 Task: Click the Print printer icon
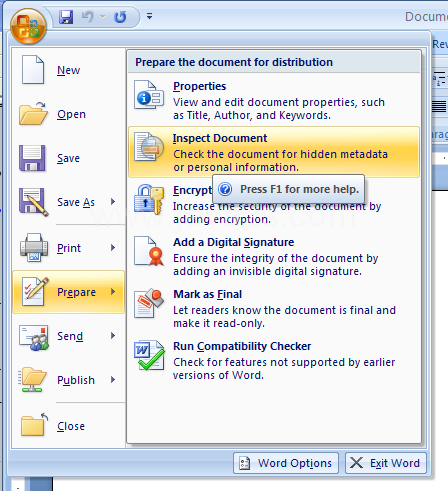34,247
